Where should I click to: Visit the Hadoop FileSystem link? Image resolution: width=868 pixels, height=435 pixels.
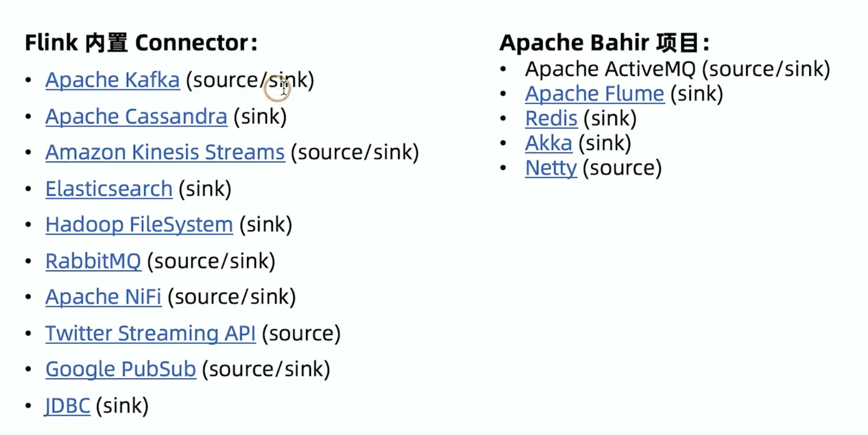[x=139, y=225]
